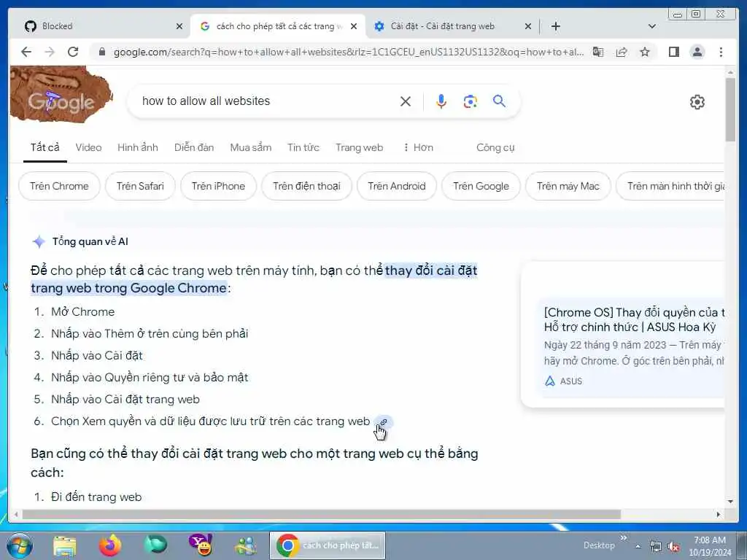Select the Trang web results tab
This screenshot has width=747, height=560.
pos(359,147)
